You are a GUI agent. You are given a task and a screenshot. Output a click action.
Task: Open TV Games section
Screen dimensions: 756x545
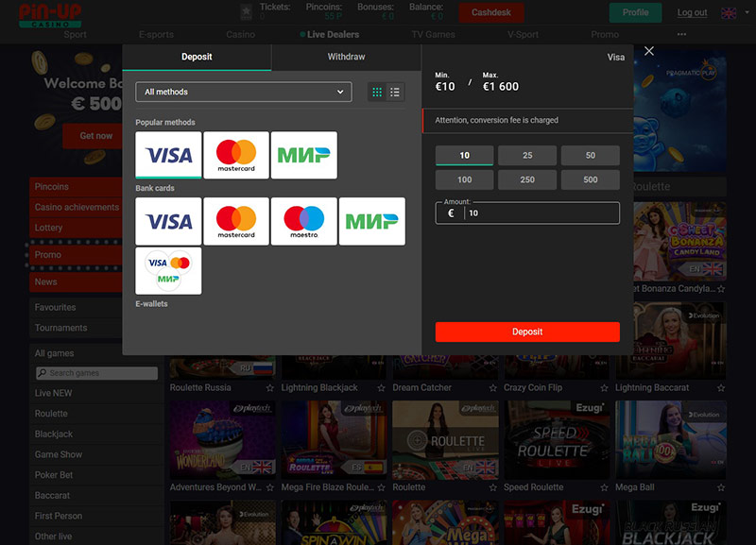pyautogui.click(x=433, y=35)
